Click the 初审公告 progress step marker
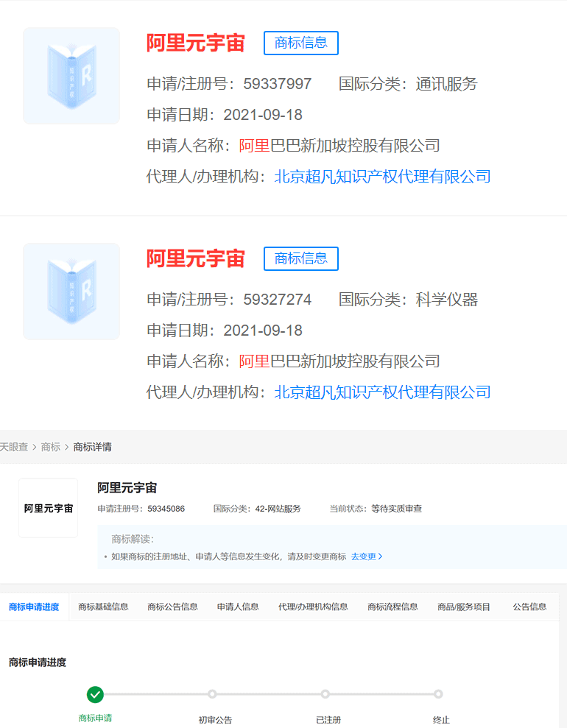Viewport: 567px width, 728px height. (x=212, y=694)
